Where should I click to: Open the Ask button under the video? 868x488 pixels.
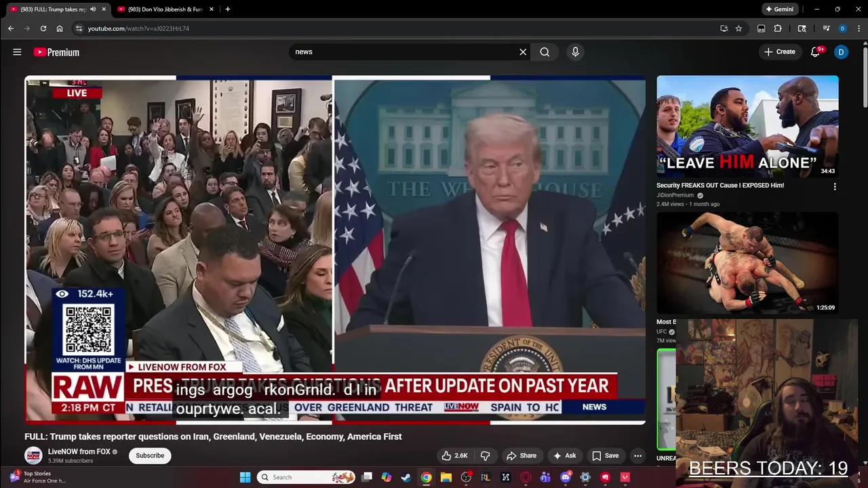(x=564, y=455)
